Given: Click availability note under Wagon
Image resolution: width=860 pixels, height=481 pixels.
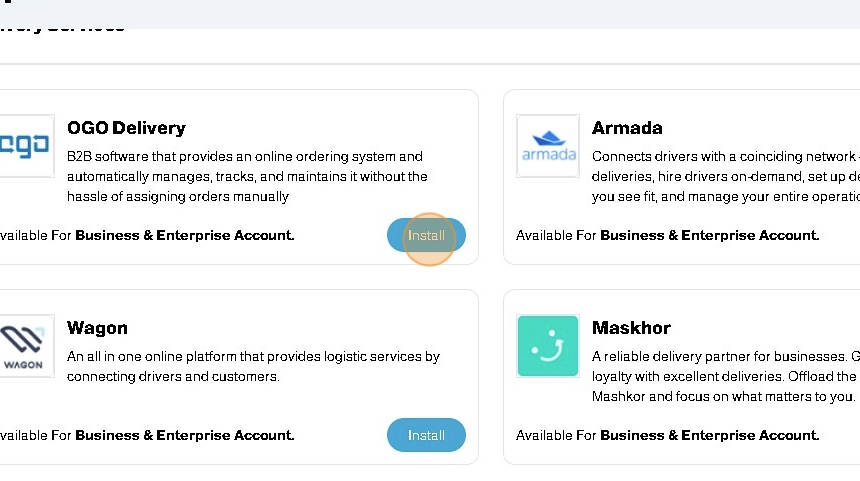Looking at the screenshot, I should pos(147,435).
